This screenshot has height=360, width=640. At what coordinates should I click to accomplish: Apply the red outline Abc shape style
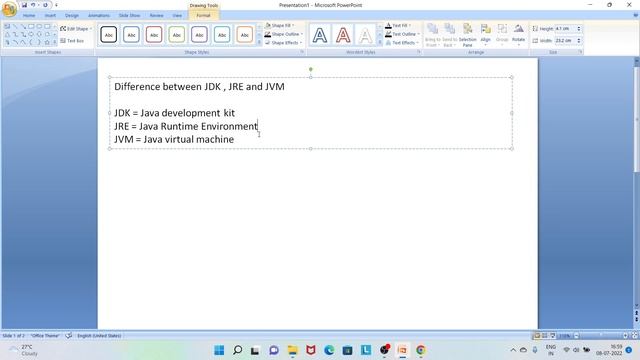154,35
